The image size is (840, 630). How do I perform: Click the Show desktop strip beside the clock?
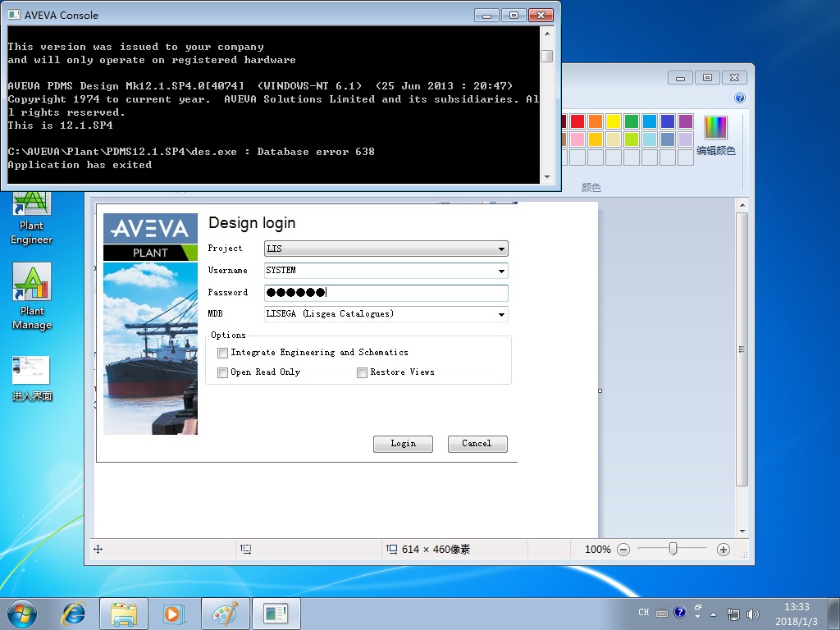(x=833, y=614)
